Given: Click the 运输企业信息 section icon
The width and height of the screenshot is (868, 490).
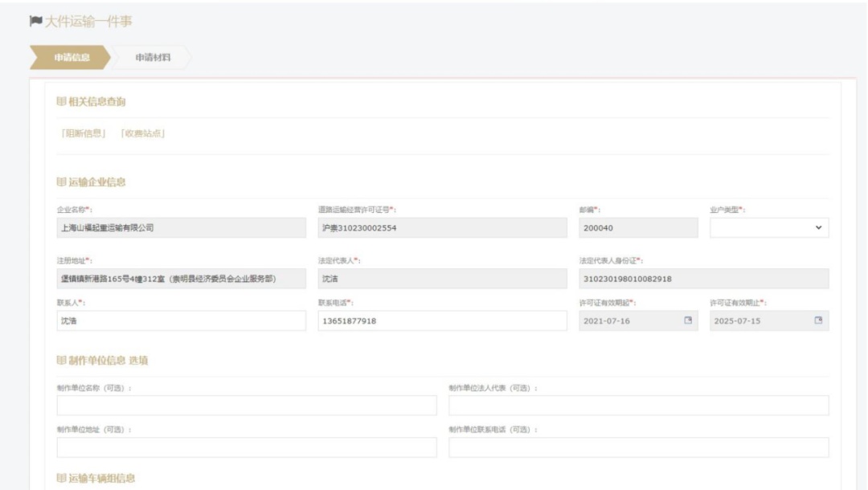Looking at the screenshot, I should point(60,182).
